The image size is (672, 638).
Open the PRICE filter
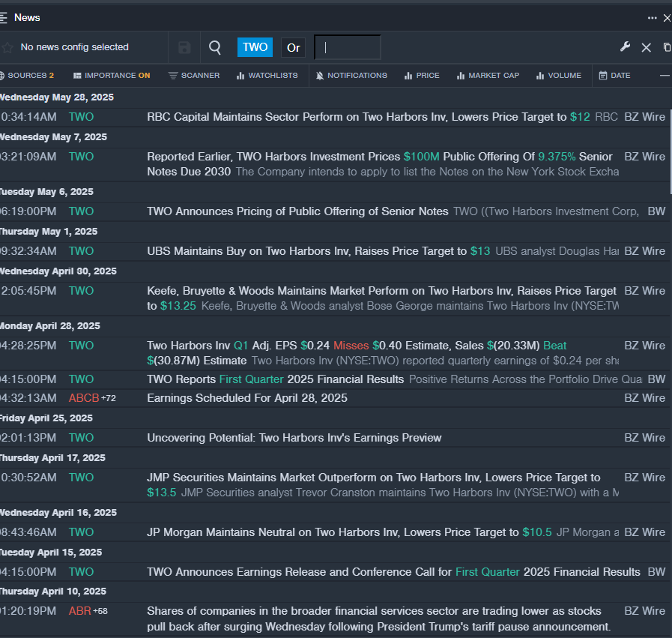(422, 76)
